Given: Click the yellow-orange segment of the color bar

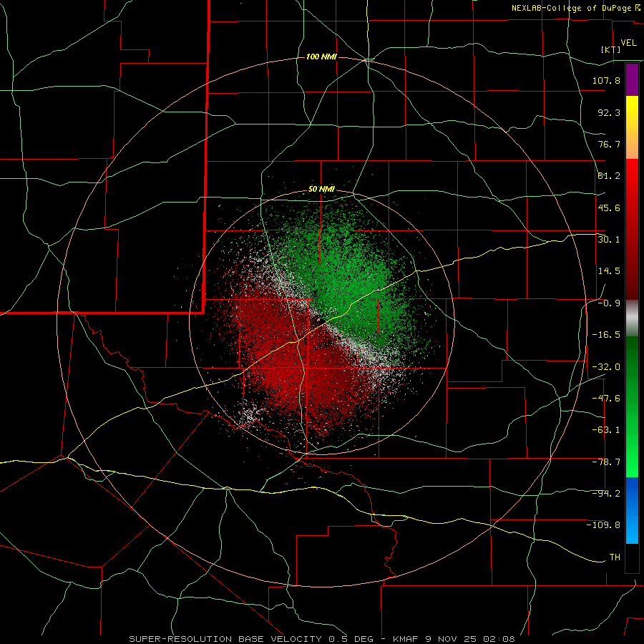Looking at the screenshot, I should [632, 127].
